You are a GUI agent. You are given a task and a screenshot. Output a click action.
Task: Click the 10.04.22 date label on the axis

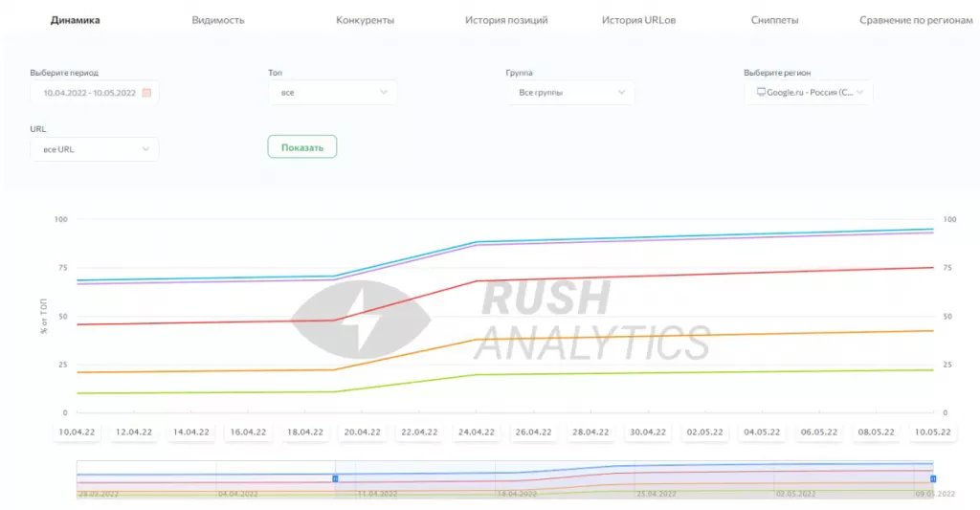click(77, 432)
